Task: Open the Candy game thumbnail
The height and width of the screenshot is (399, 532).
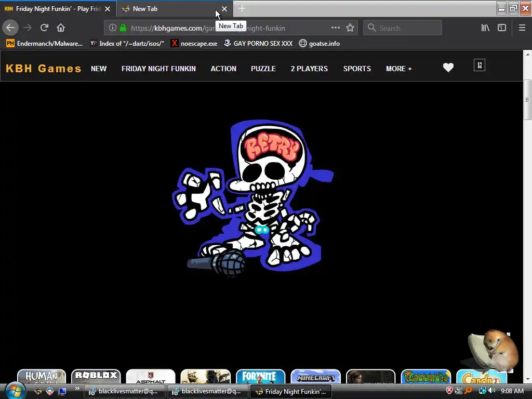Action: (x=482, y=377)
